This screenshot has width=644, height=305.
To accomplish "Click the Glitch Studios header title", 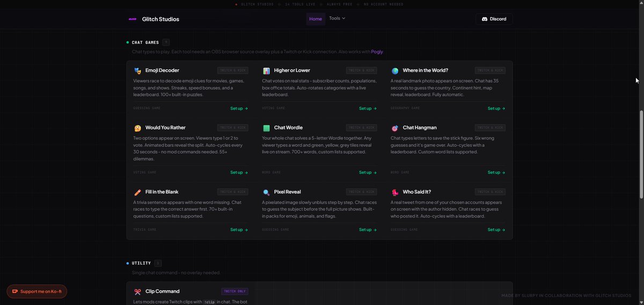I will (160, 19).
